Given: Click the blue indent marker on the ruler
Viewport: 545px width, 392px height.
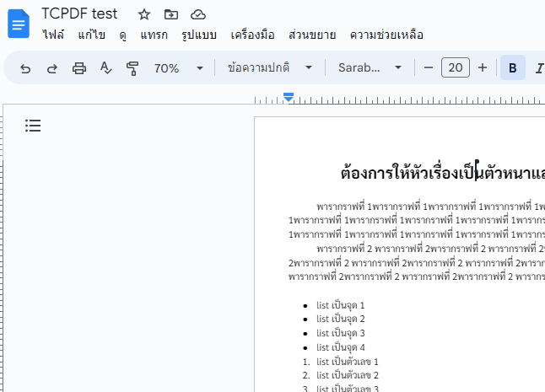Looking at the screenshot, I should coord(289,98).
